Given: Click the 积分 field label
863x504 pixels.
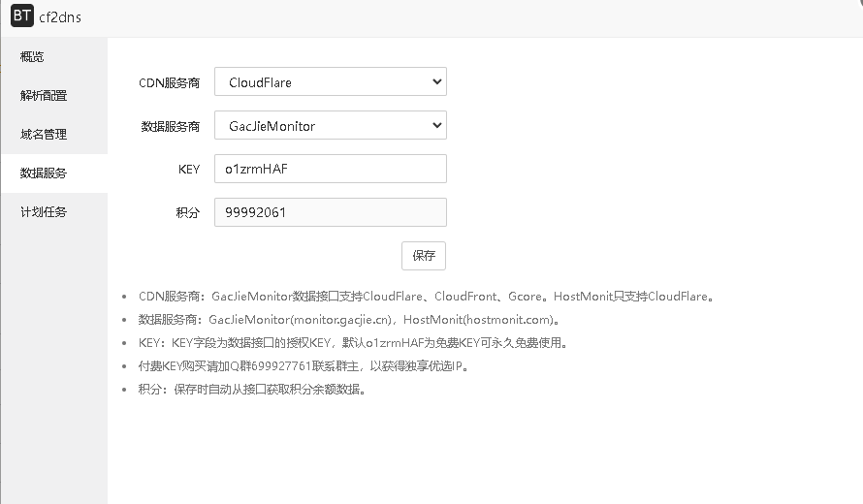Looking at the screenshot, I should [187, 213].
